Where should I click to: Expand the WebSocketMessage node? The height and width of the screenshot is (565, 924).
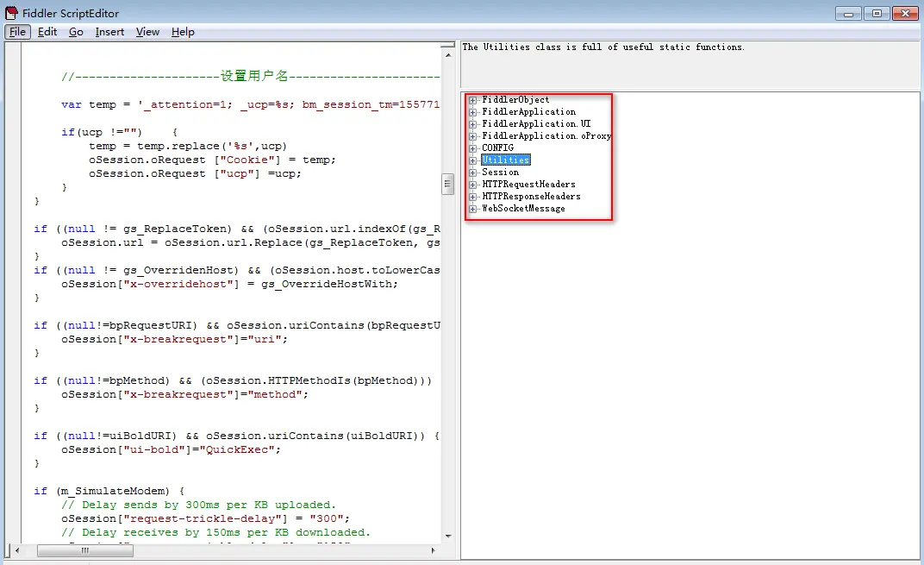tap(472, 209)
